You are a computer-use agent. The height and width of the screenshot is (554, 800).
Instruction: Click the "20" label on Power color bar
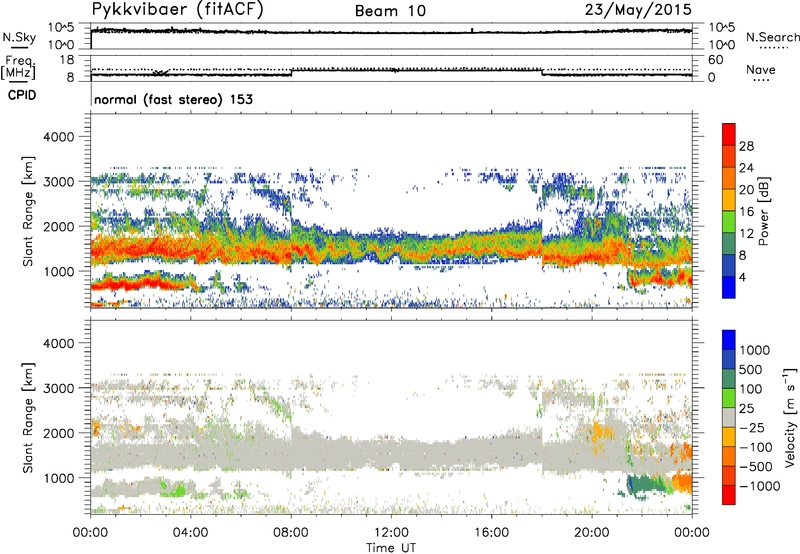pyautogui.click(x=746, y=190)
